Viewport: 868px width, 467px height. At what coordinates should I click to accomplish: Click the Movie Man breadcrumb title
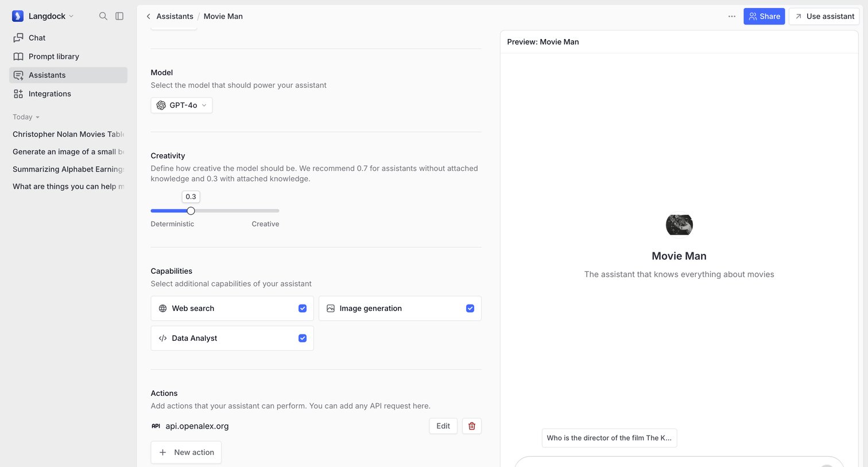pyautogui.click(x=223, y=17)
